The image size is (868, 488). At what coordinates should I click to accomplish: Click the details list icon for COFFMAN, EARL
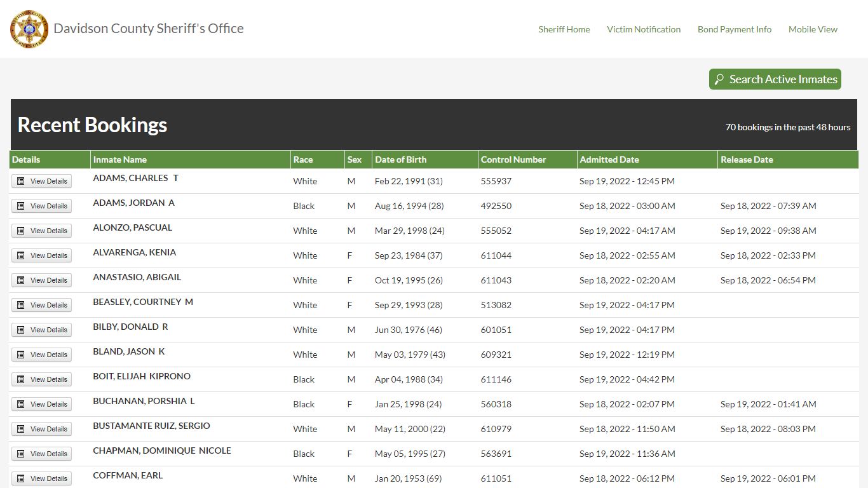pyautogui.click(x=21, y=478)
